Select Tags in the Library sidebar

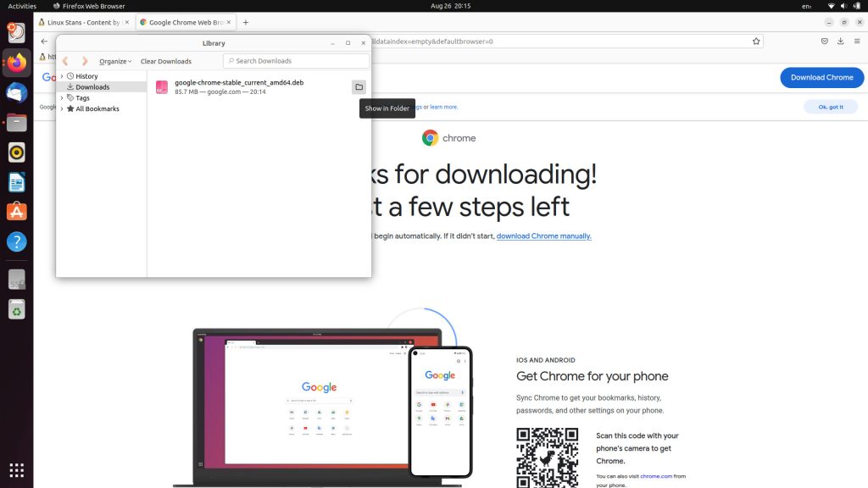tap(82, 98)
